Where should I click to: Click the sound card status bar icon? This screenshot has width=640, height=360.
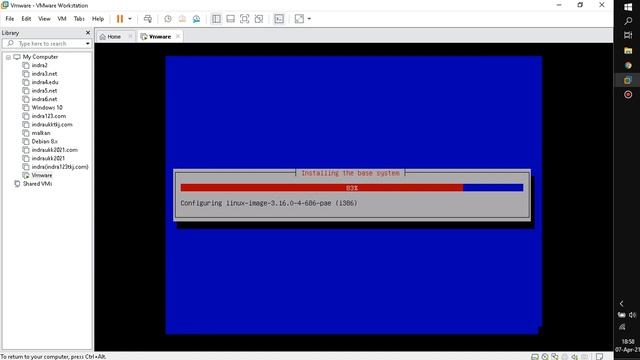point(575,357)
